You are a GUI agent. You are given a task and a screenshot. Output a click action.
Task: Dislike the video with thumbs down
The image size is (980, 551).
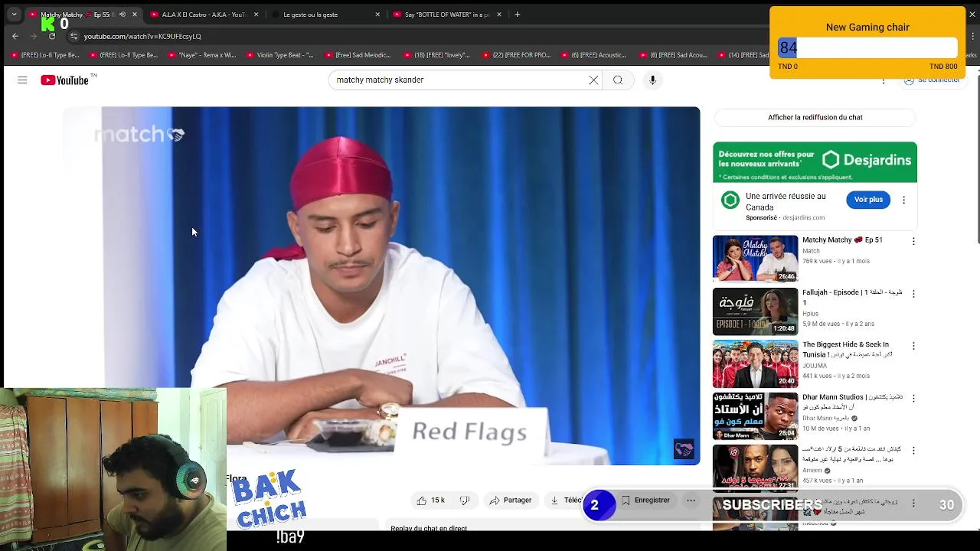click(x=465, y=500)
